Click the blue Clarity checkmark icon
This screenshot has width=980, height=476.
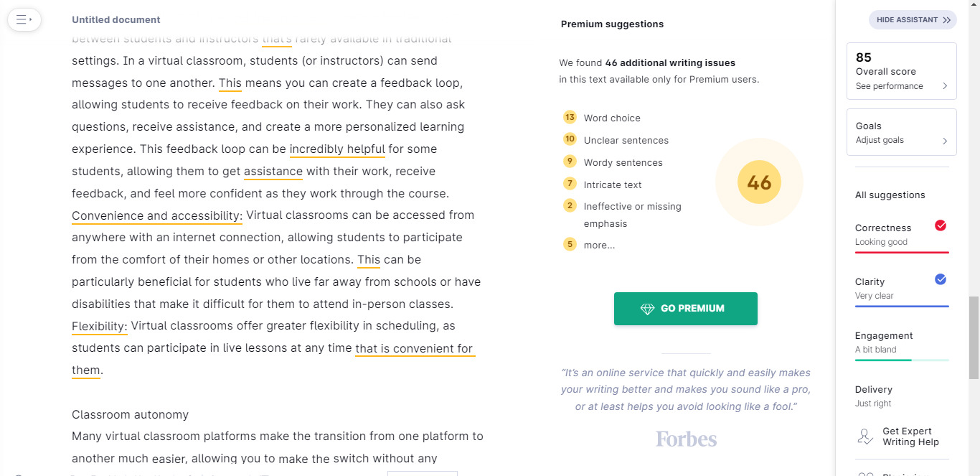pyautogui.click(x=941, y=279)
